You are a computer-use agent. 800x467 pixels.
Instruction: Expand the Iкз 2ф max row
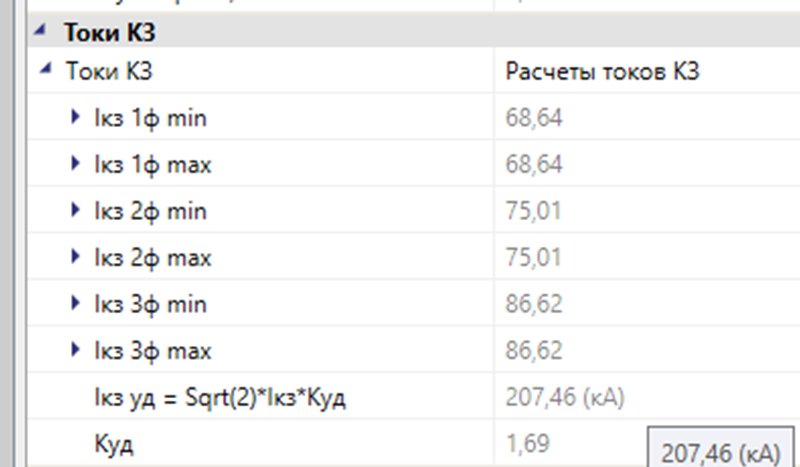click(75, 258)
